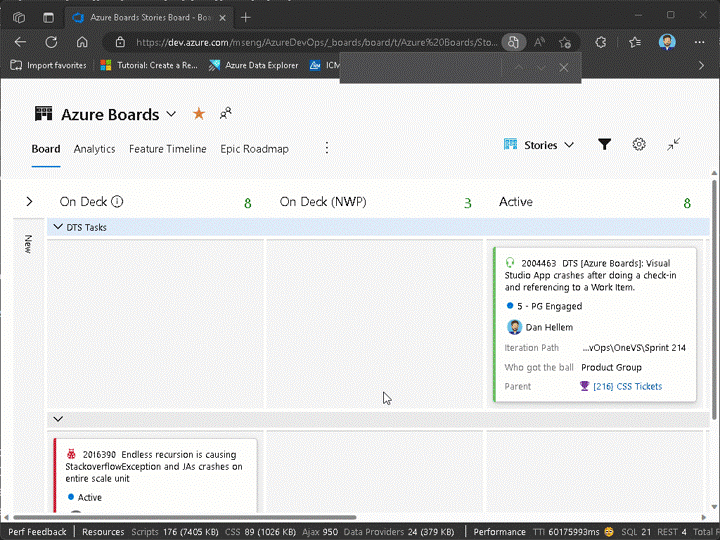This screenshot has height=540, width=720.
Task: Open the Analytics tab
Action: pyautogui.click(x=94, y=149)
